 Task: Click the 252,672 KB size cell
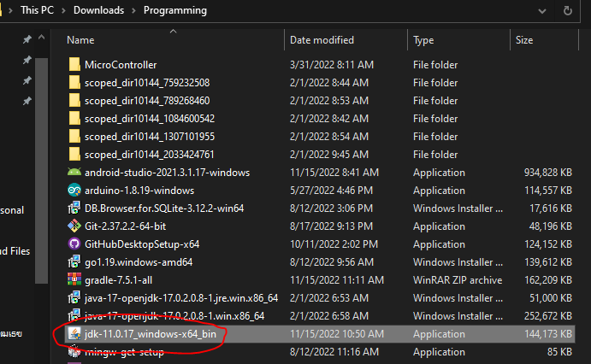tap(547, 316)
